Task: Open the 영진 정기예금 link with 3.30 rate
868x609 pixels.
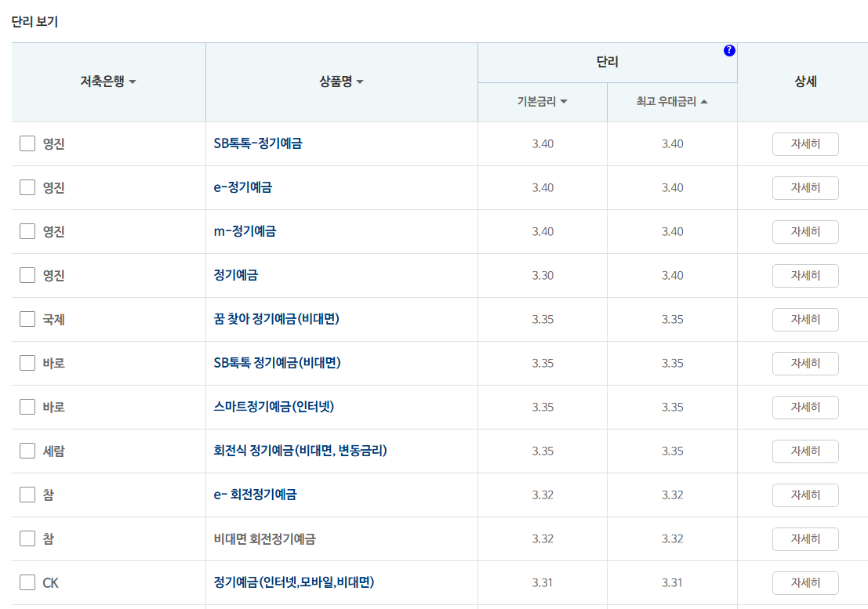Action: coord(236,275)
